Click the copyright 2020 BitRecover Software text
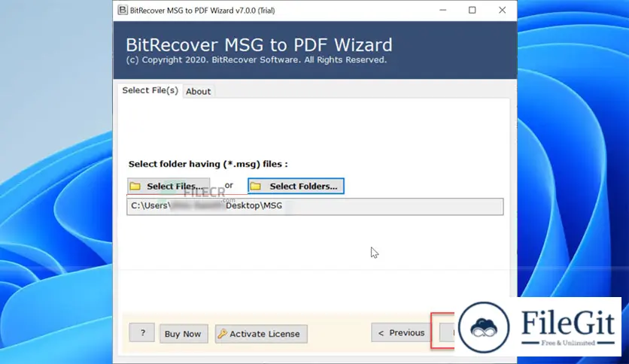Image resolution: width=629 pixels, height=364 pixels. (257, 60)
